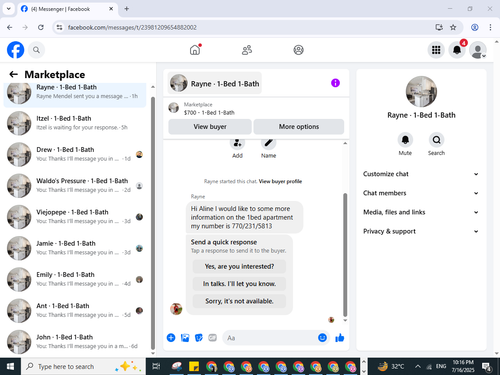500x375 pixels.
Task: Open the Facebook search magnifier
Action: pos(36,50)
